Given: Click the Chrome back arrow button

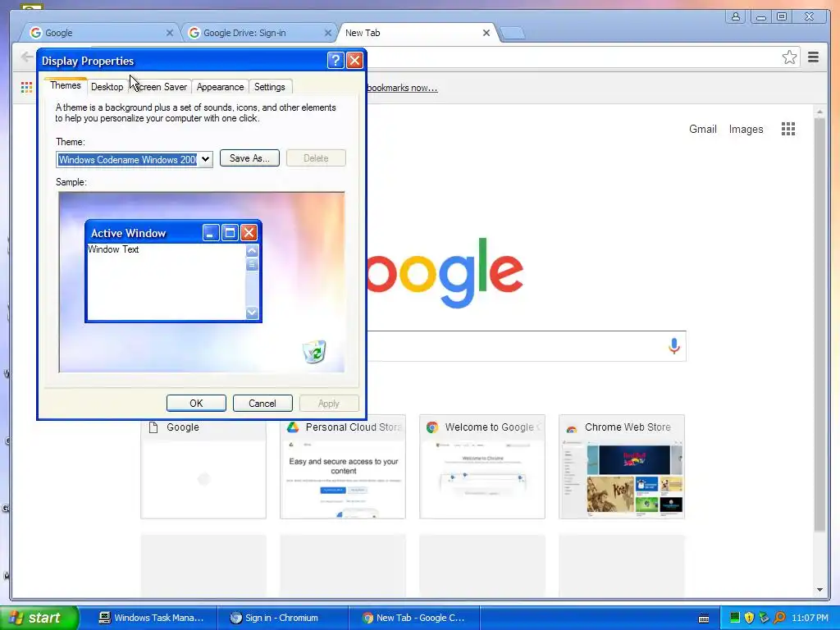Looking at the screenshot, I should point(26,57).
